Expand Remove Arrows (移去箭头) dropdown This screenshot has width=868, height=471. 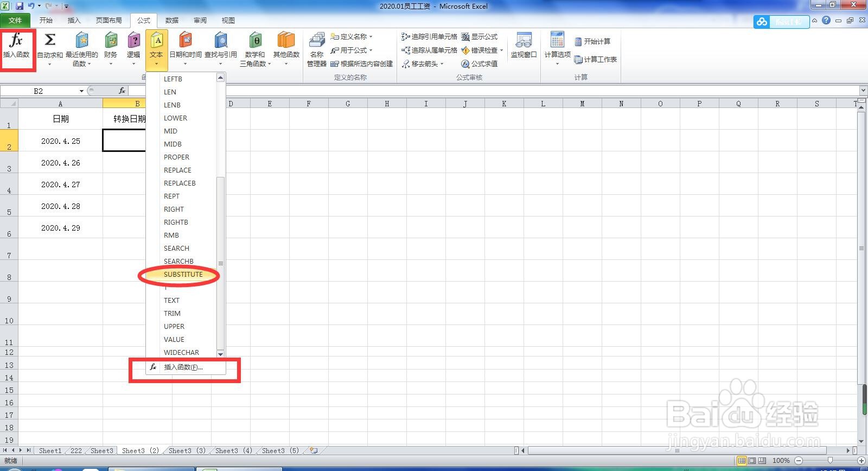tap(442, 64)
